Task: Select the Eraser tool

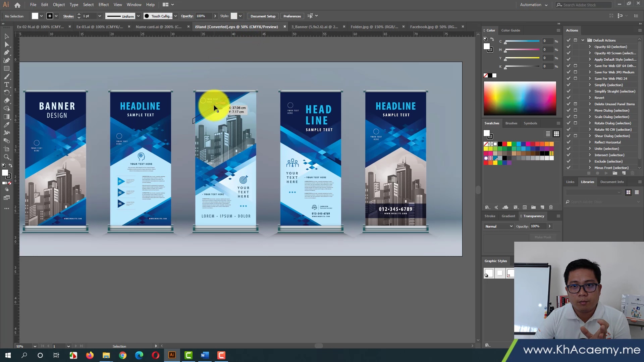Action: click(7, 101)
